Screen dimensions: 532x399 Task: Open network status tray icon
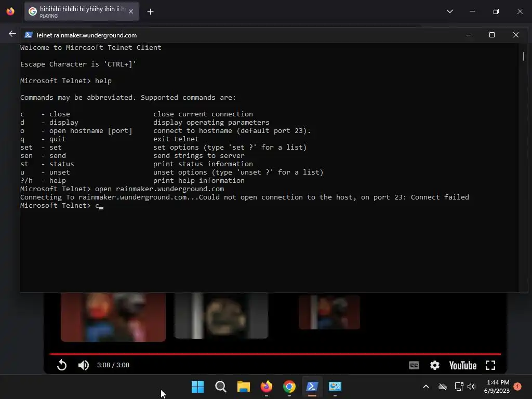pos(459,387)
